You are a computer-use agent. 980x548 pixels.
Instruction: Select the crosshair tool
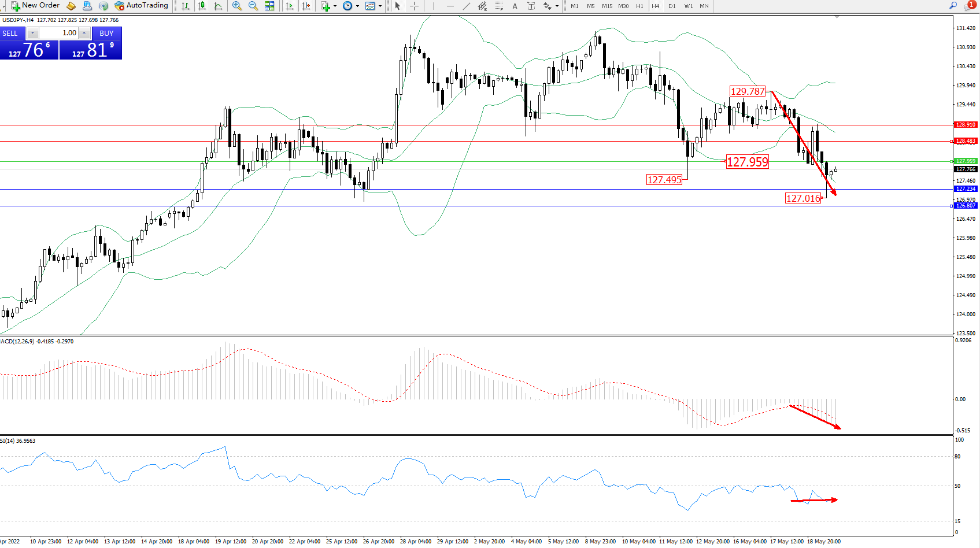click(414, 6)
